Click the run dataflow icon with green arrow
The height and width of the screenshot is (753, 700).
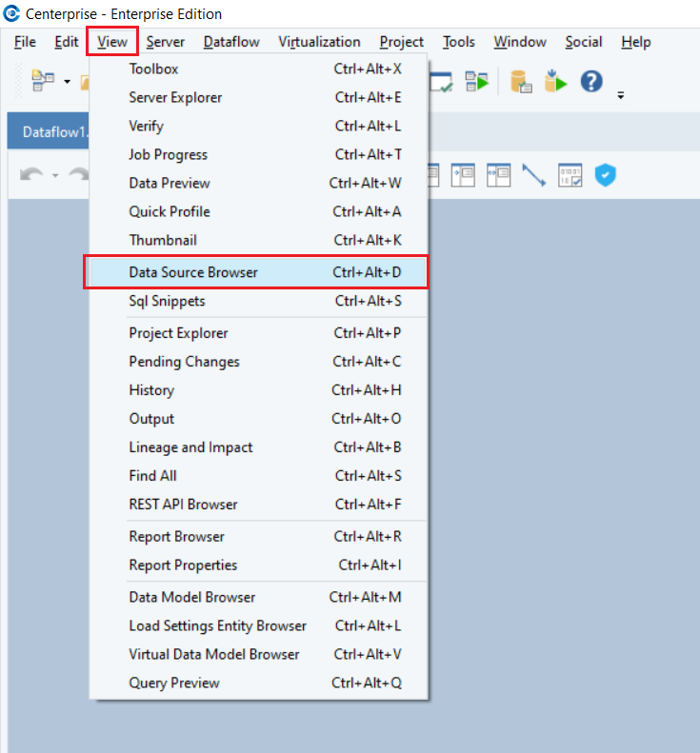pyautogui.click(x=476, y=81)
